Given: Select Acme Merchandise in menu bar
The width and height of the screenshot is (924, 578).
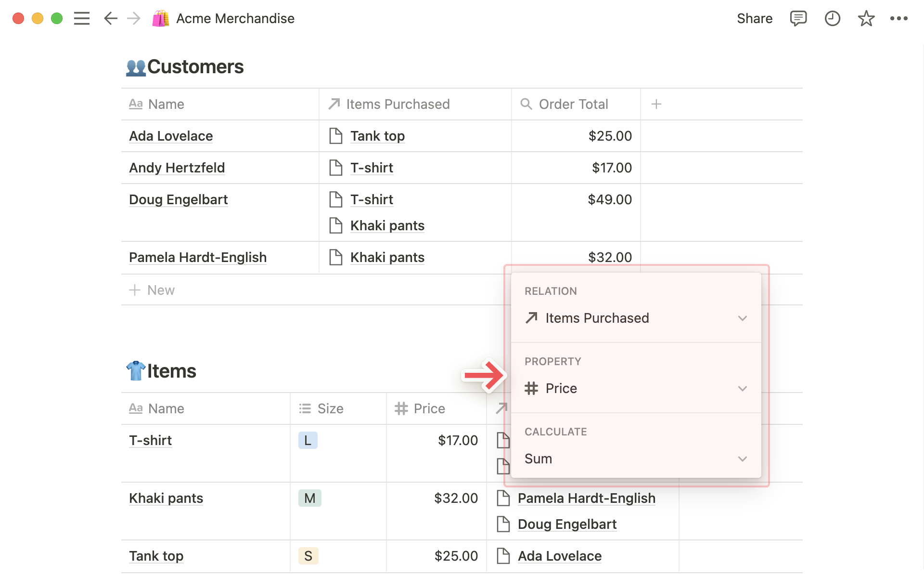Looking at the screenshot, I should click(x=235, y=18).
